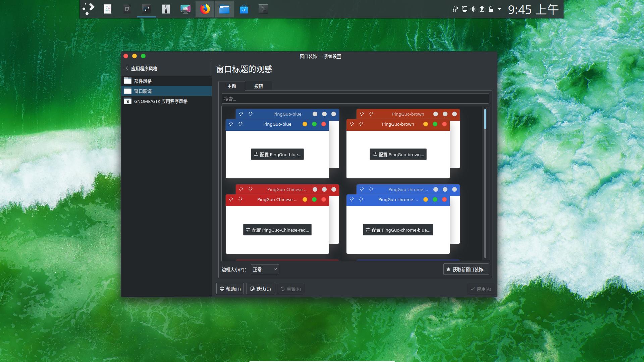Click the 重置(R) button
Viewport: 644px width, 362px height.
[x=290, y=289]
